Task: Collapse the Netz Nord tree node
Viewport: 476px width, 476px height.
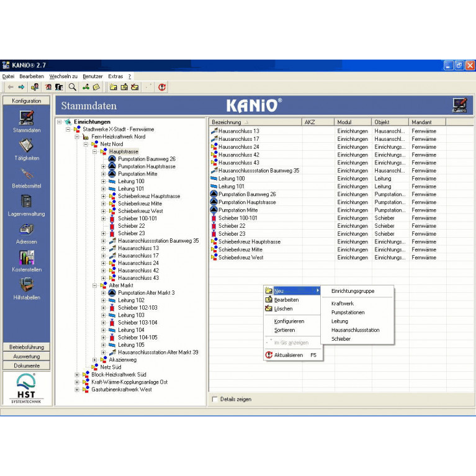Action: (x=86, y=144)
